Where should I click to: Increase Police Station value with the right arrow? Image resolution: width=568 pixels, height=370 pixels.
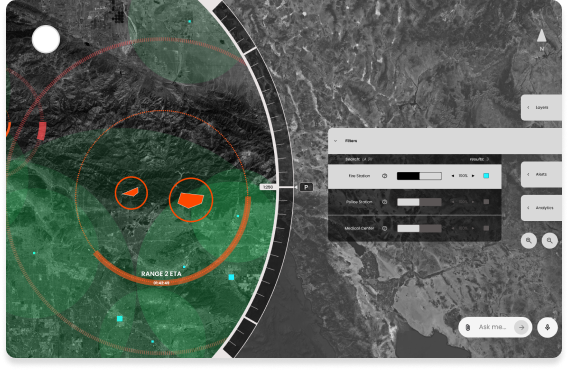pyautogui.click(x=473, y=202)
